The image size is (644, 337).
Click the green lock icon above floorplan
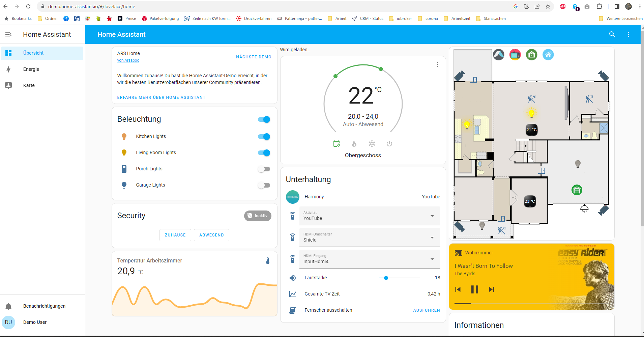coord(531,55)
